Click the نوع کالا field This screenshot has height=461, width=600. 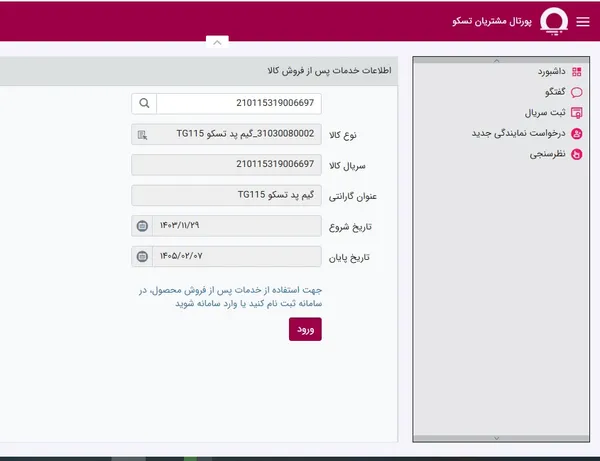click(x=226, y=134)
